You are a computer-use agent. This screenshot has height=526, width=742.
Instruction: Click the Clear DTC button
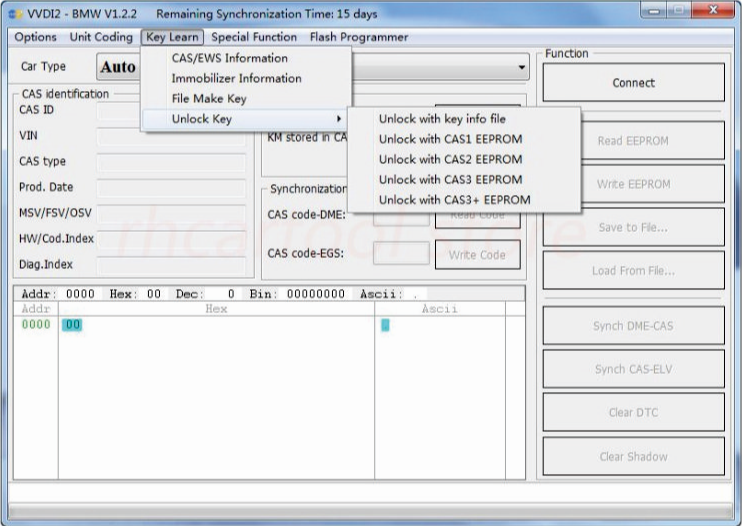pyautogui.click(x=633, y=412)
